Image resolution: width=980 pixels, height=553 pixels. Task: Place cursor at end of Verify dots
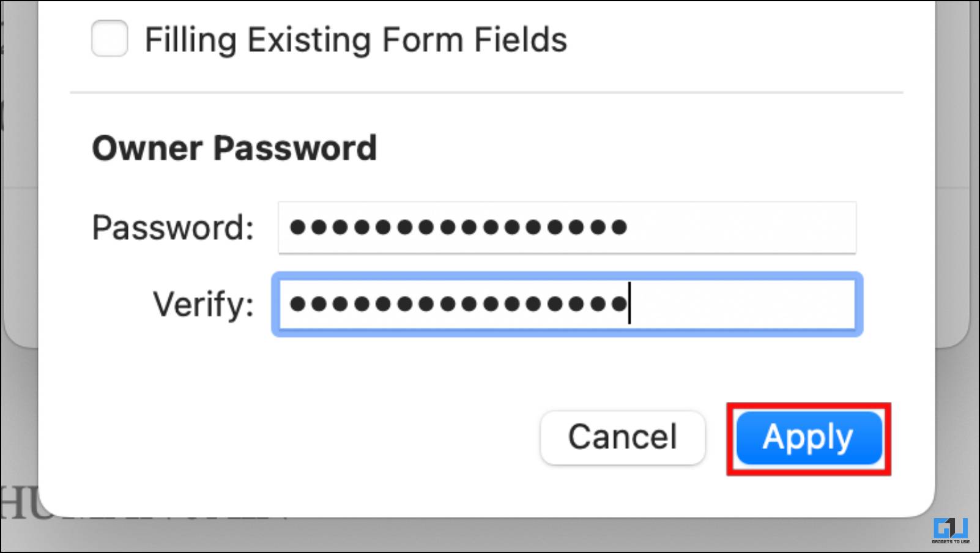pos(629,303)
